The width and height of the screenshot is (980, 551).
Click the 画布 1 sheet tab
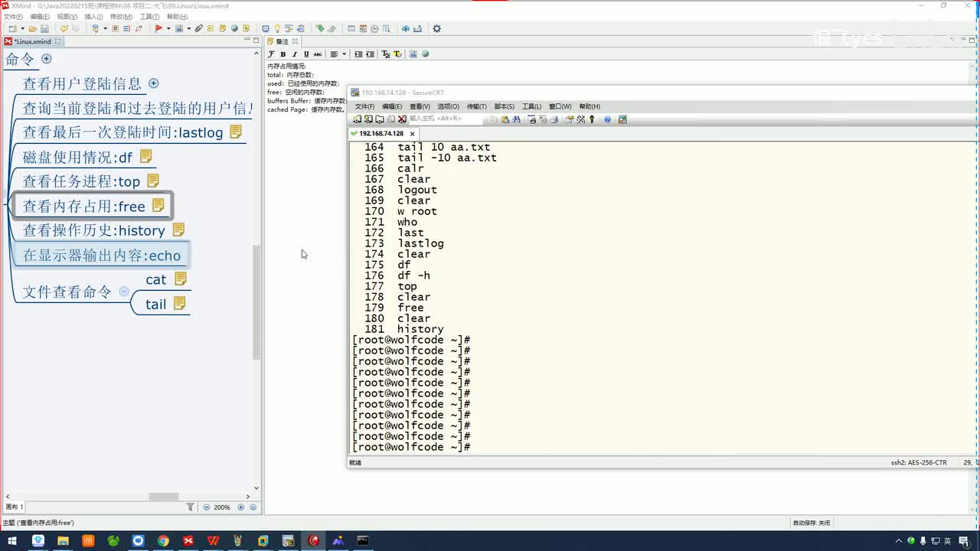(15, 507)
